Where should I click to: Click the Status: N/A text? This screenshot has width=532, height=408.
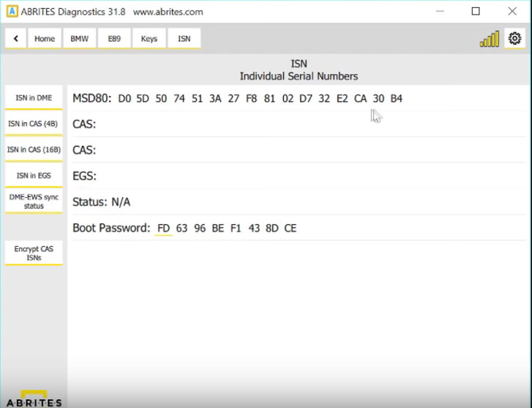(x=102, y=202)
